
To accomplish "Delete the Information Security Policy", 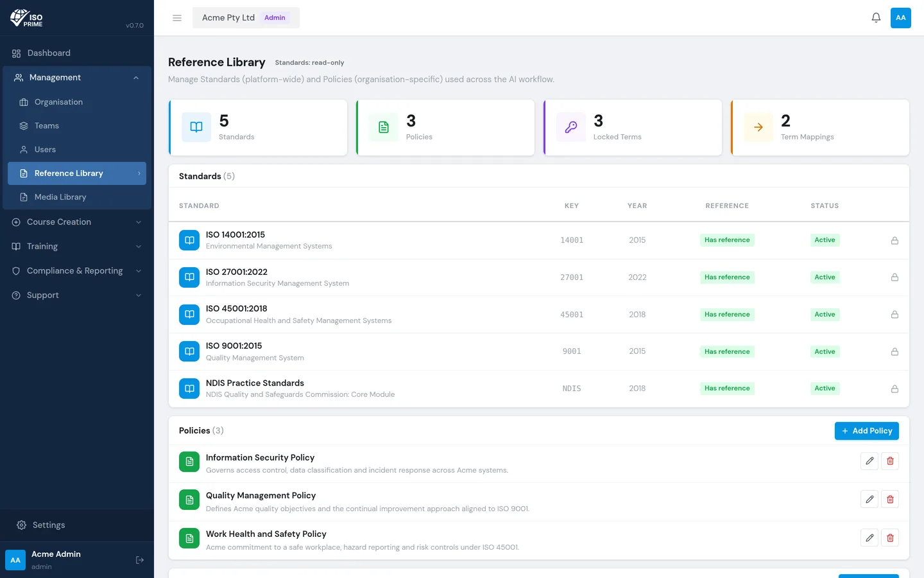I will 890,461.
